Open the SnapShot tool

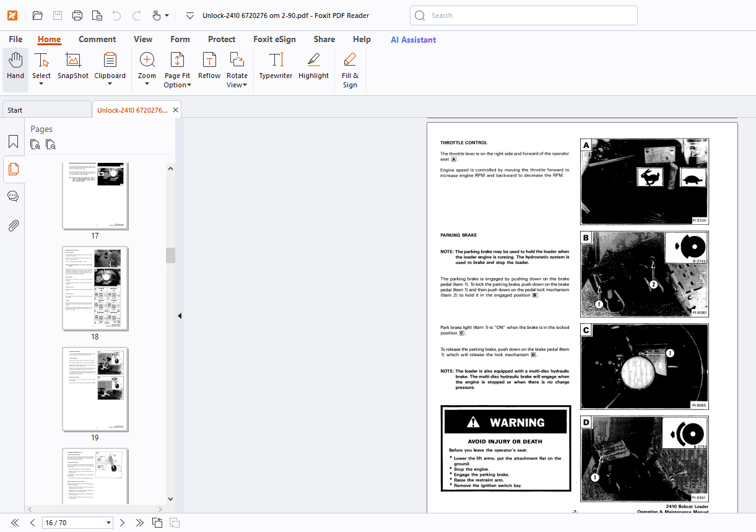click(73, 67)
